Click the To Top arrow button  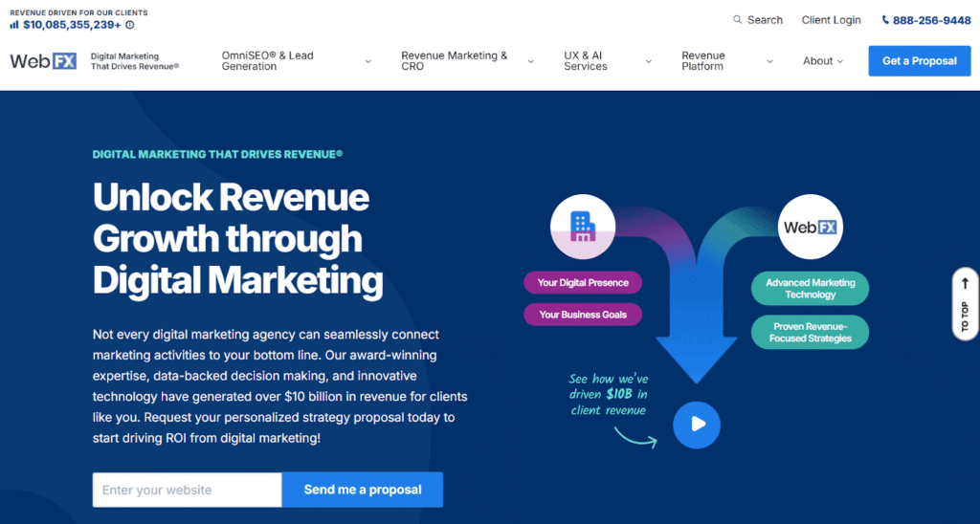(966, 304)
